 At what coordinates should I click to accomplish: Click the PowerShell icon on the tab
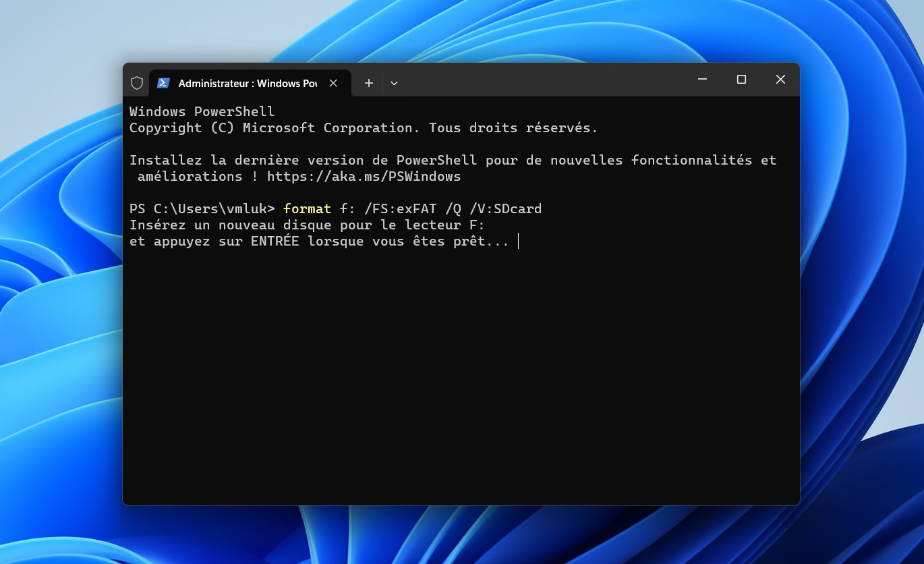pos(163,83)
